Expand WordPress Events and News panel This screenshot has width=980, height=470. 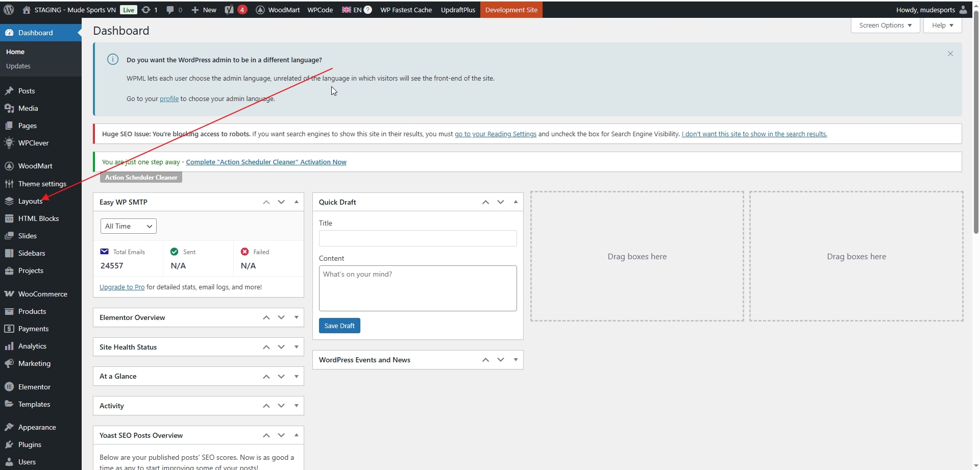[x=516, y=360]
